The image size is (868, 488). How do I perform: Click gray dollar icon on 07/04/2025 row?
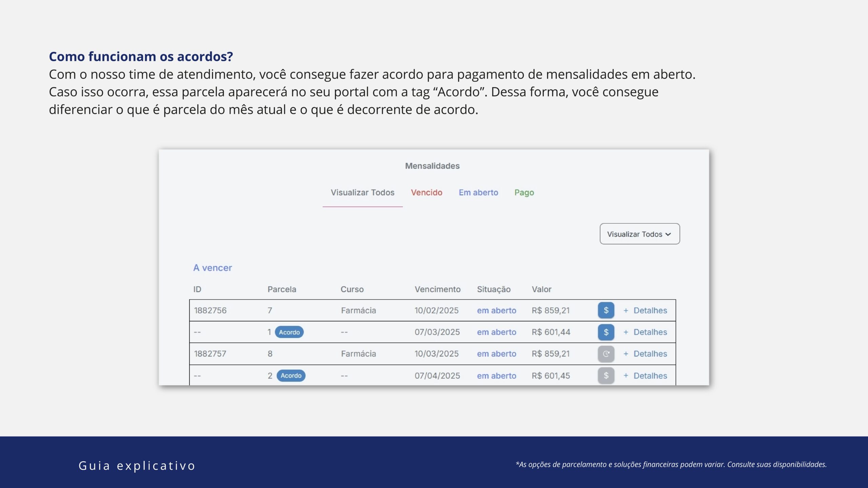click(606, 375)
